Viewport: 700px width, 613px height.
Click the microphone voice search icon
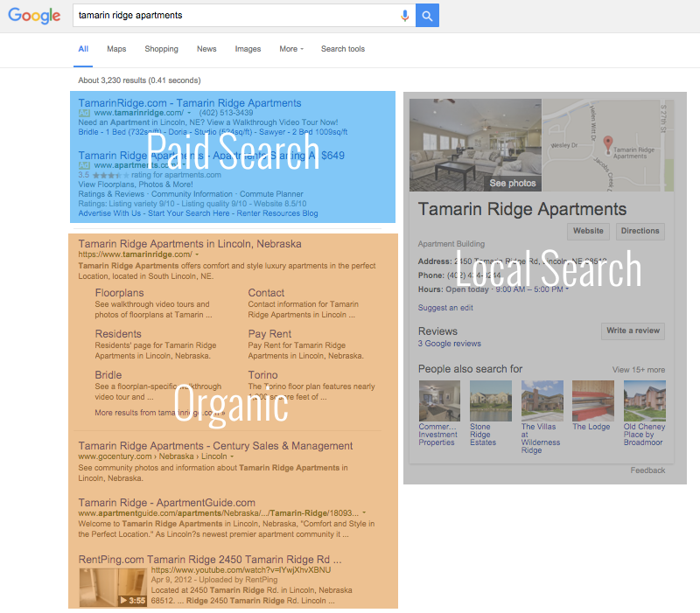(404, 16)
